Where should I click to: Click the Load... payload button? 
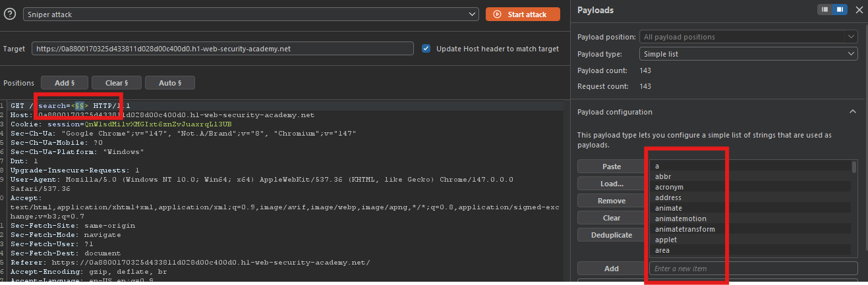[x=612, y=184]
